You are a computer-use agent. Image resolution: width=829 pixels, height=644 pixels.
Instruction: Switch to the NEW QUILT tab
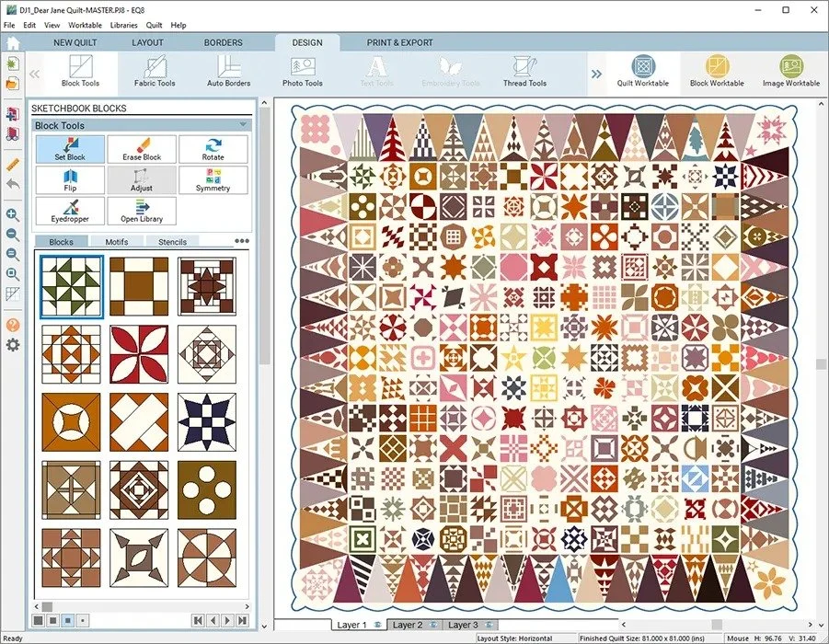coord(75,43)
